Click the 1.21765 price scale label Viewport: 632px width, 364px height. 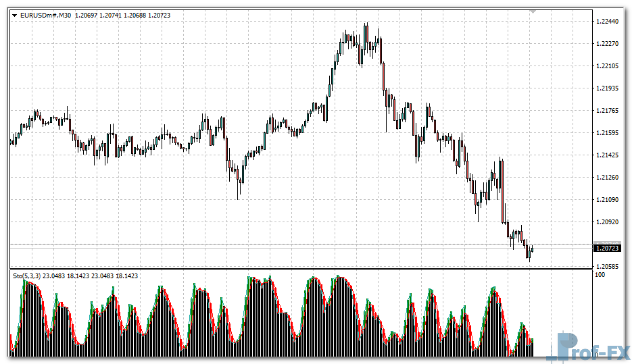click(608, 111)
